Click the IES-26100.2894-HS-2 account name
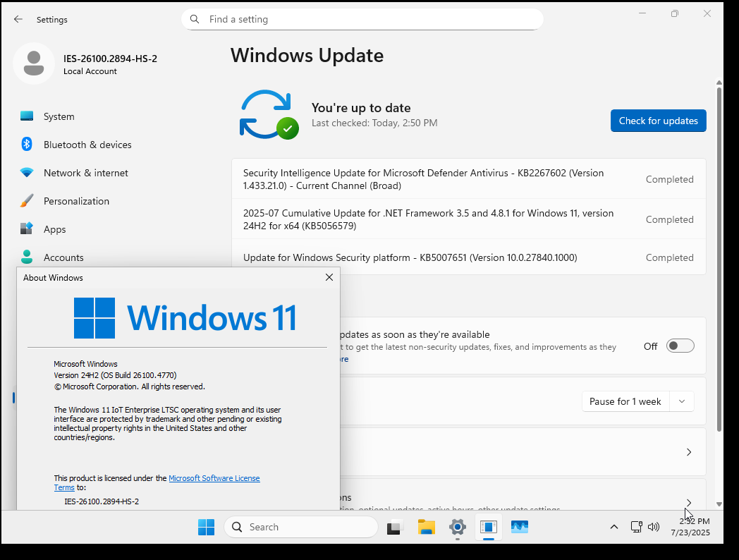739x560 pixels. pyautogui.click(x=110, y=59)
